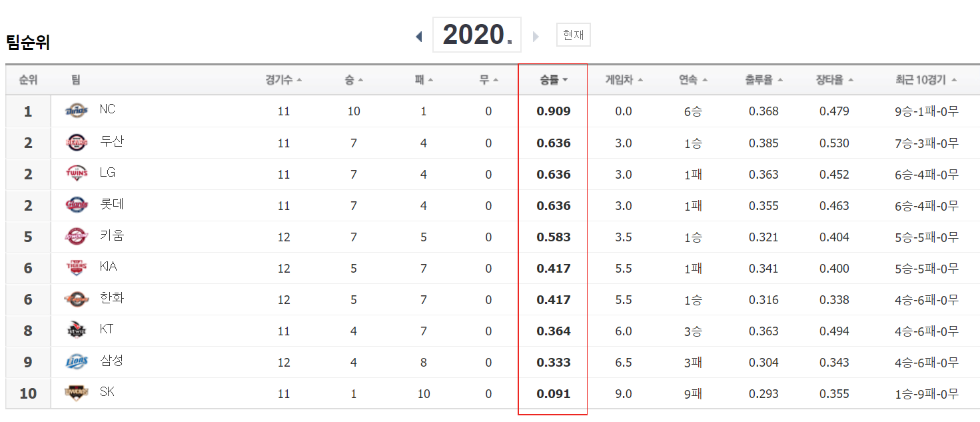Sort table by 출루율 column
Image resolution: width=980 pixels, height=422 pixels.
click(764, 80)
